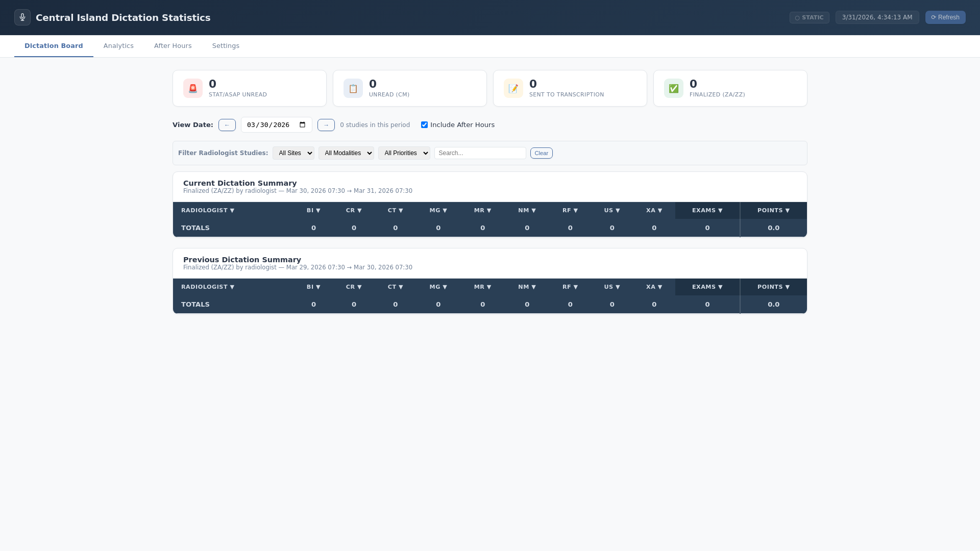Click the STAT/ASAP UNREAD label
The image size is (980, 551).
click(x=238, y=95)
